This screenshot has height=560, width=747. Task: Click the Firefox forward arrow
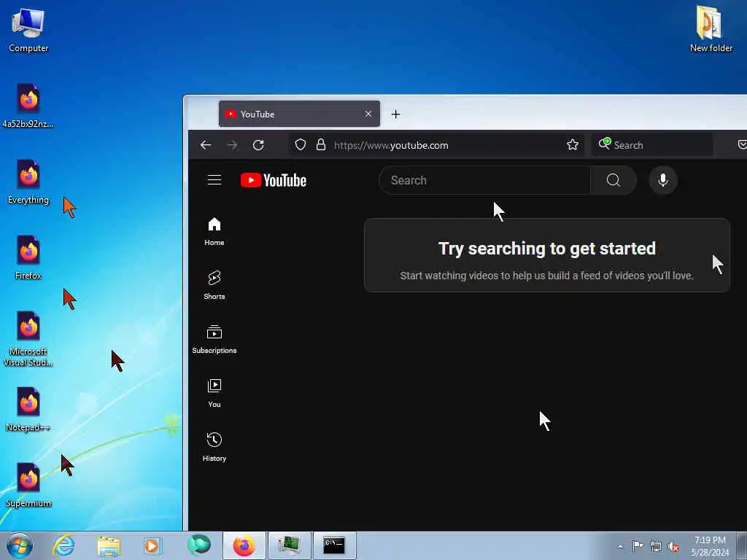coord(233,145)
